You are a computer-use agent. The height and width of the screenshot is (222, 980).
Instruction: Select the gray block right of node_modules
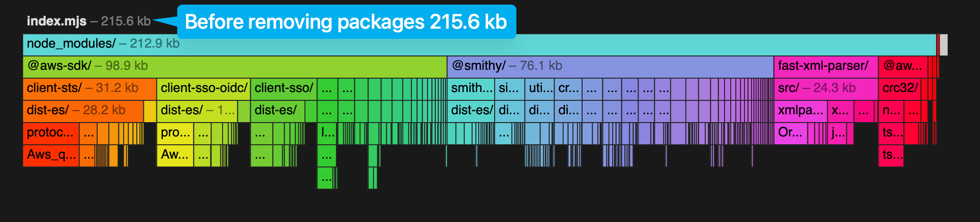[943, 45]
